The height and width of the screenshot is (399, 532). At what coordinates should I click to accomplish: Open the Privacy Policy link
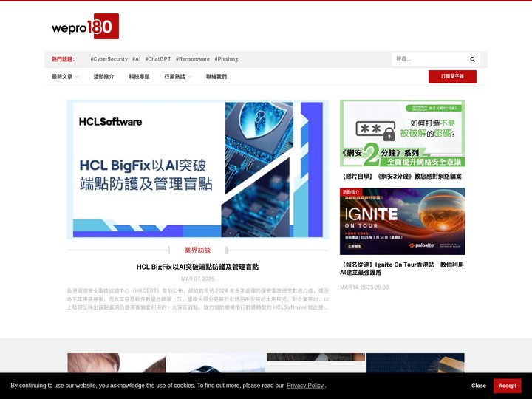305,386
